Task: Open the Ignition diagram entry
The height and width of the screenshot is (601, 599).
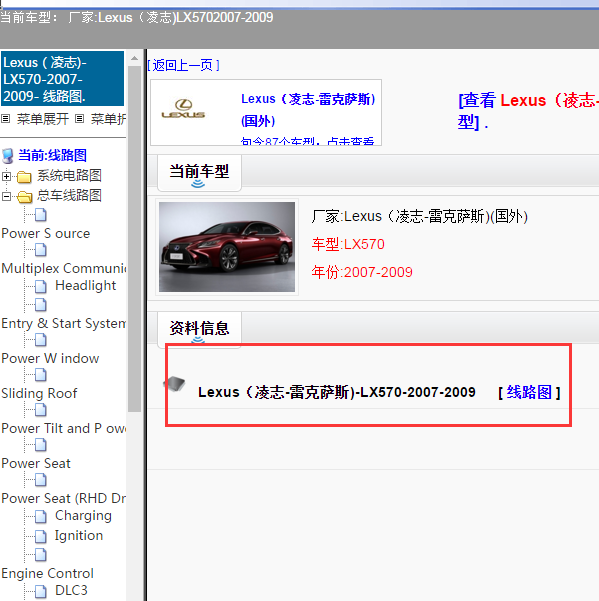Action: 79,535
